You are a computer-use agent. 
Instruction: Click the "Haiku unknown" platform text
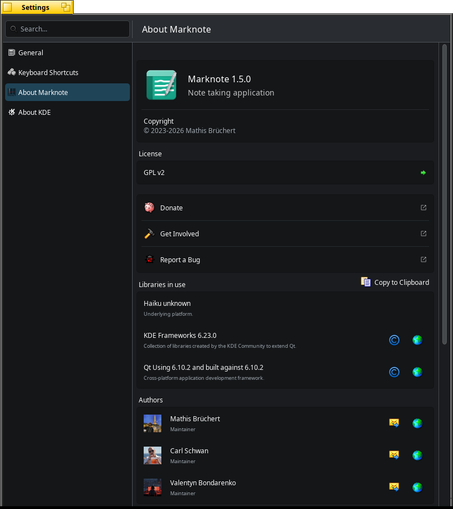point(167,303)
